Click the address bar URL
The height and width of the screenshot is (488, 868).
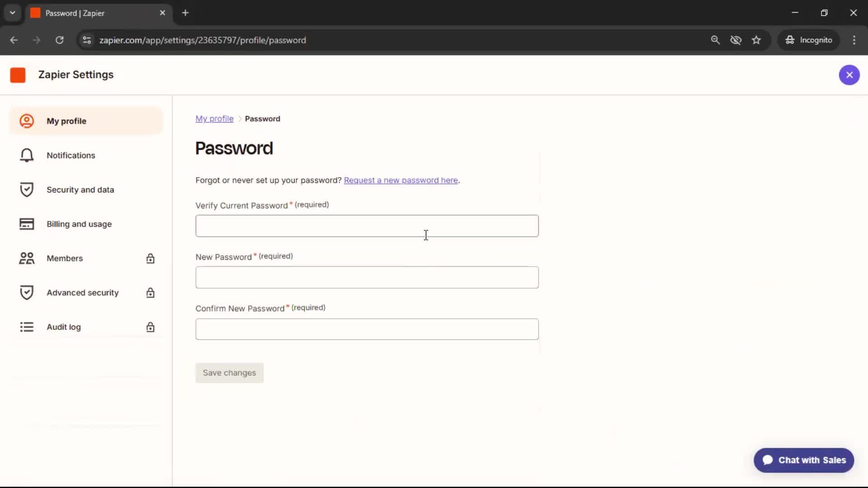pyautogui.click(x=203, y=40)
